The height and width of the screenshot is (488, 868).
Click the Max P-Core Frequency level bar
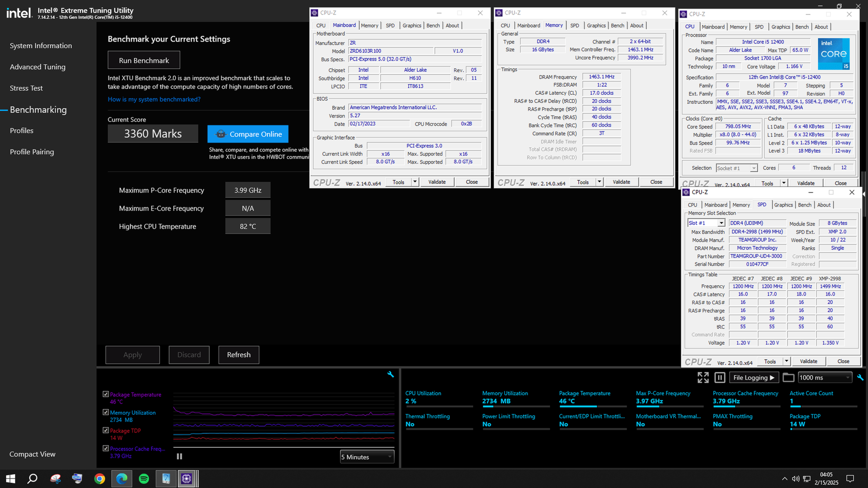pyautogui.click(x=670, y=407)
